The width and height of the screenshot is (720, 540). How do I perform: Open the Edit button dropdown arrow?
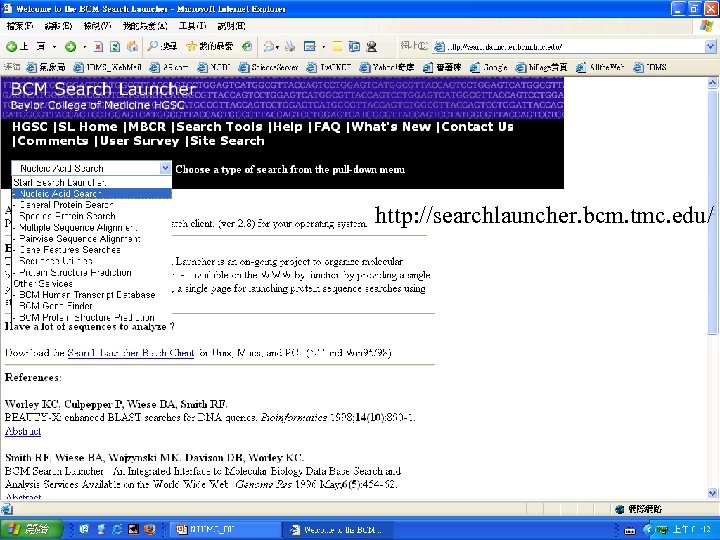coord(323,46)
